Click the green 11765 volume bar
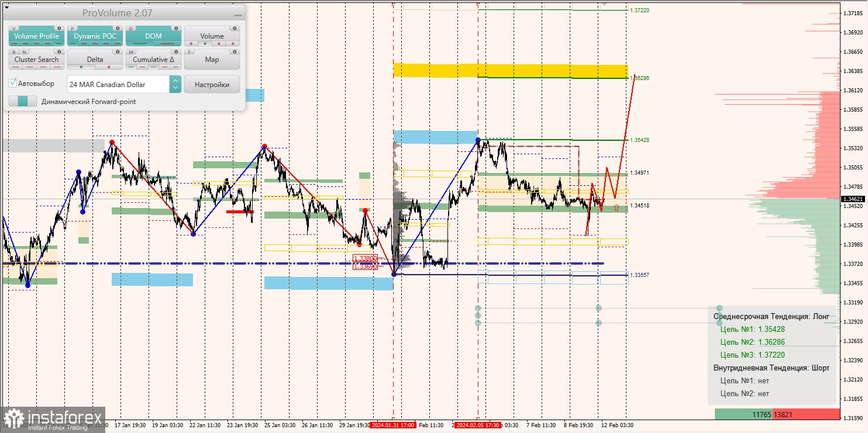The height and width of the screenshot is (433, 868). 743,414
